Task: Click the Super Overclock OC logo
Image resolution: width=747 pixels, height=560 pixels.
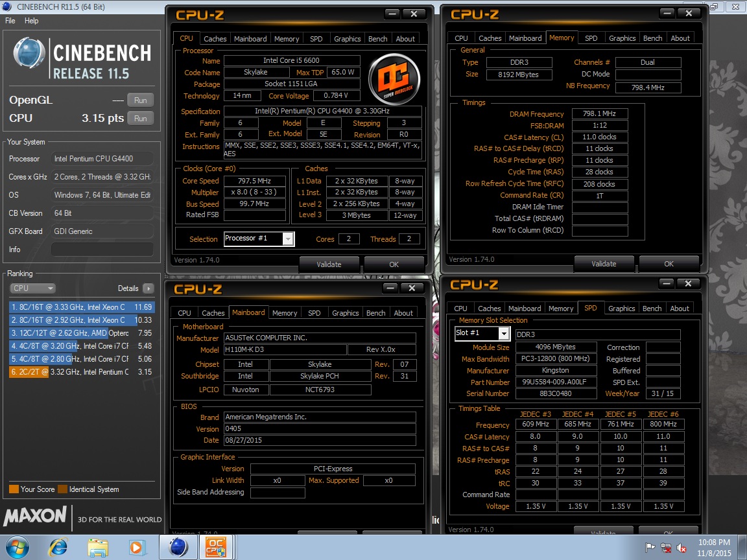Action: (x=394, y=79)
